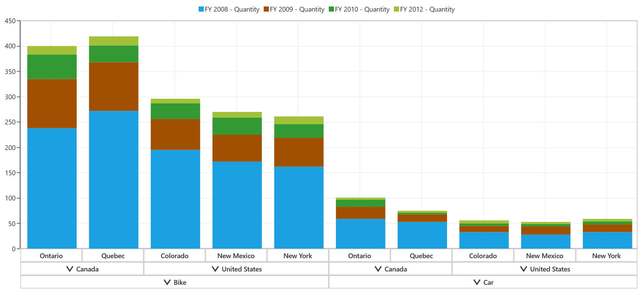The width and height of the screenshot is (644, 295).
Task: Click the FY 2008 blue legend swatch
Action: click(x=201, y=9)
